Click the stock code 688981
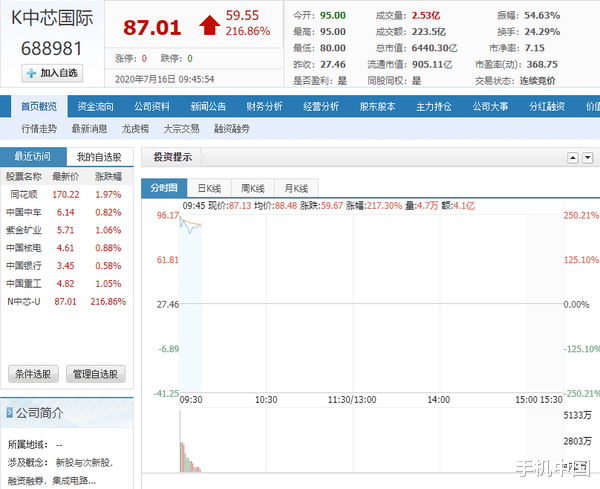Screen dimensions: 600x489 [x=51, y=49]
